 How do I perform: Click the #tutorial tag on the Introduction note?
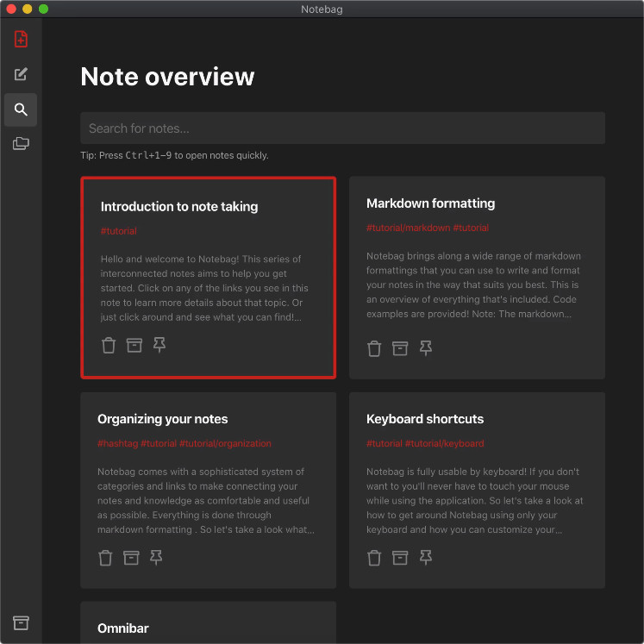(x=119, y=231)
